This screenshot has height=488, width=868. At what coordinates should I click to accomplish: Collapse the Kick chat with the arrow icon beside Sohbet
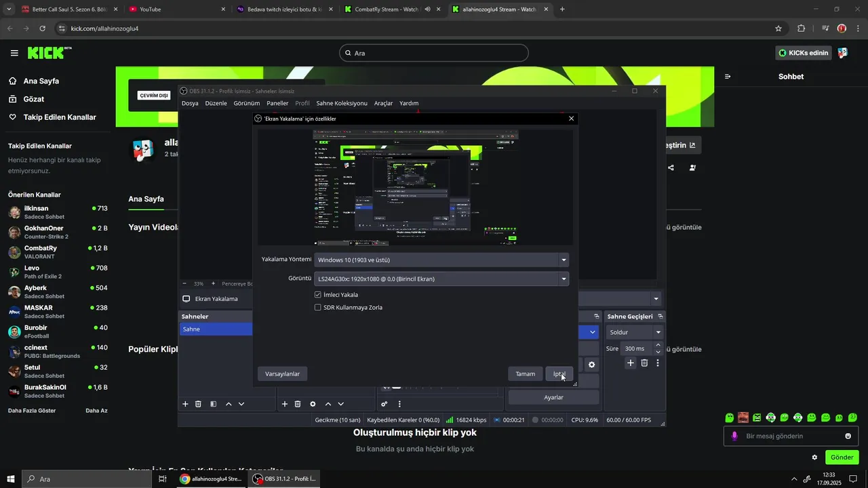pyautogui.click(x=728, y=77)
